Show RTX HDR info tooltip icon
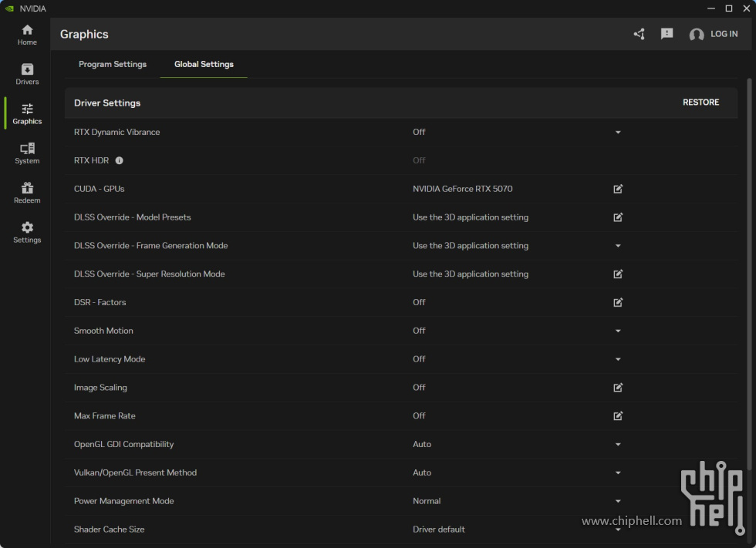The height and width of the screenshot is (548, 756). tap(119, 160)
